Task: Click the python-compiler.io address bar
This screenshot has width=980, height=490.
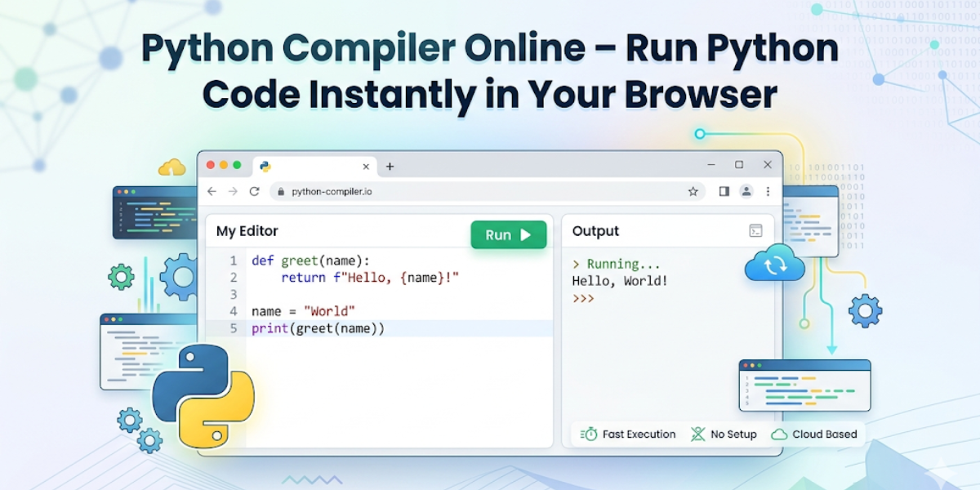Action: [x=488, y=191]
